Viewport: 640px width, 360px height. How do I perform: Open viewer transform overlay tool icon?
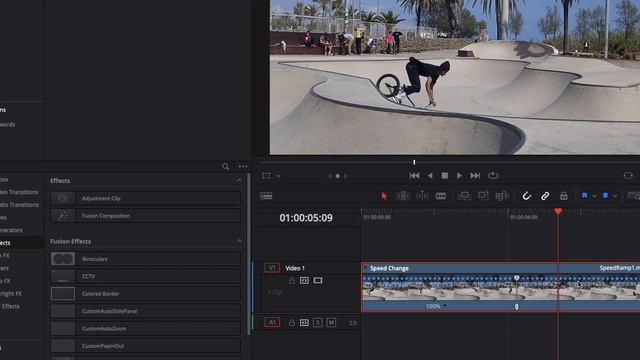pyautogui.click(x=266, y=176)
